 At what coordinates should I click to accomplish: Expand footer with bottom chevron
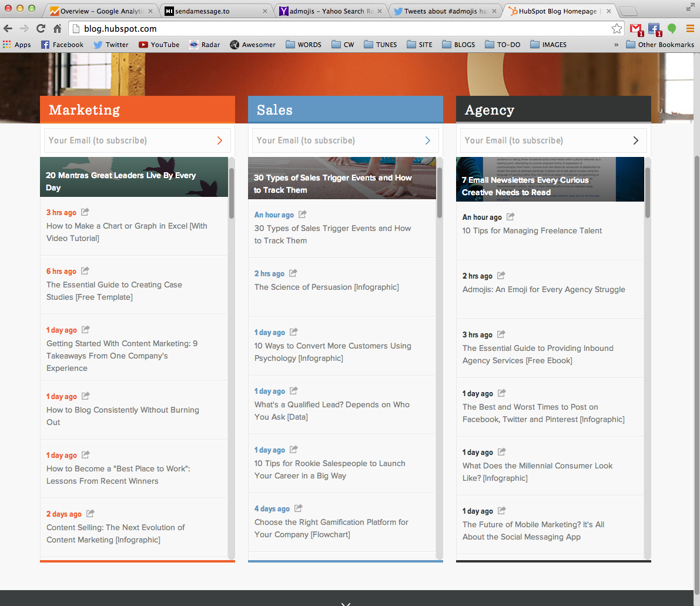point(346,603)
